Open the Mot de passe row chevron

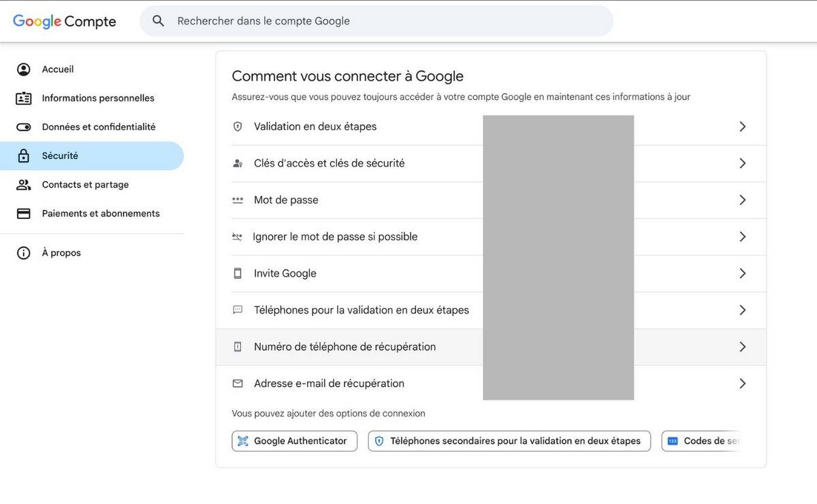click(x=743, y=200)
